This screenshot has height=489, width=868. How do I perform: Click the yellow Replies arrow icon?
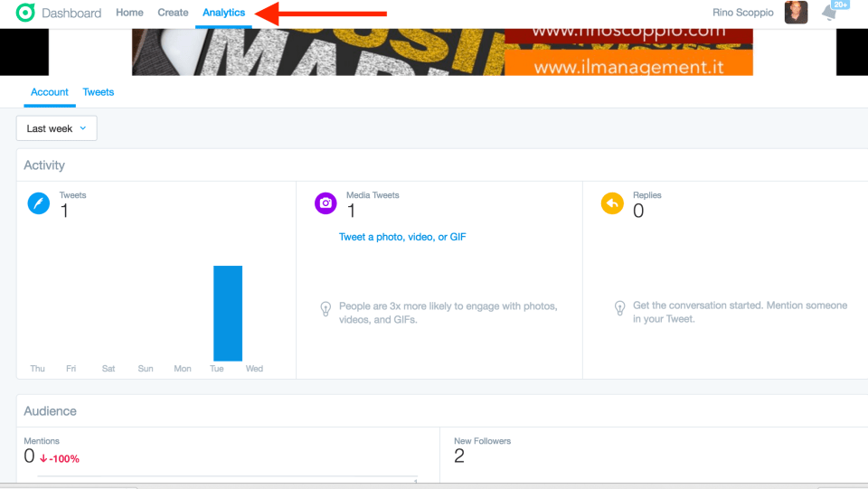(x=612, y=203)
